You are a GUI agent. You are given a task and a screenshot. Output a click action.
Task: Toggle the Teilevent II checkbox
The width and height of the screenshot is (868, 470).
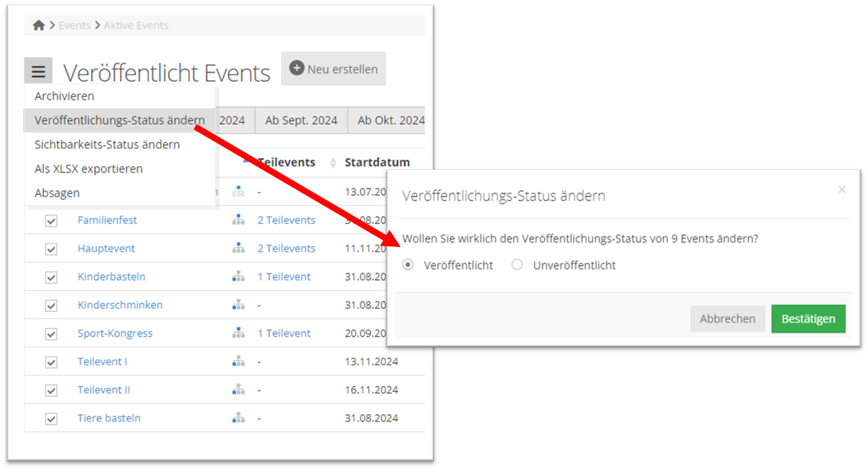click(51, 390)
